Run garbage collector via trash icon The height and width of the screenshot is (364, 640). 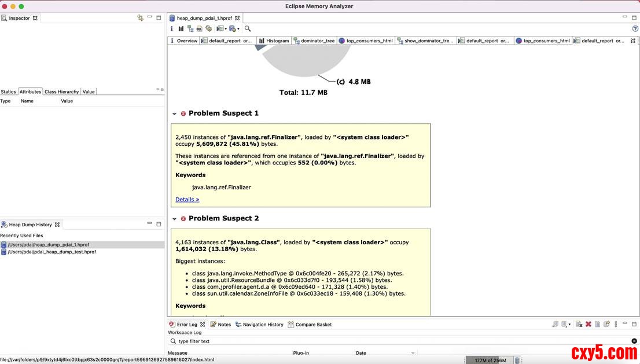click(x=517, y=360)
